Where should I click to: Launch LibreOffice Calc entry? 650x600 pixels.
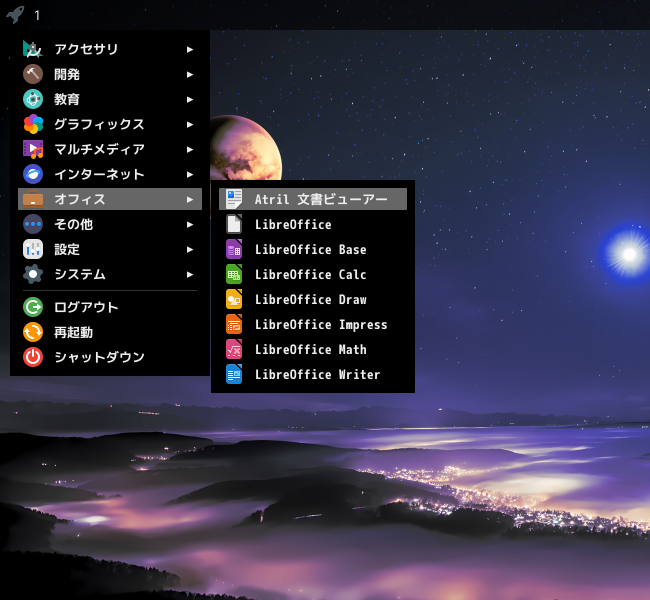tap(313, 274)
